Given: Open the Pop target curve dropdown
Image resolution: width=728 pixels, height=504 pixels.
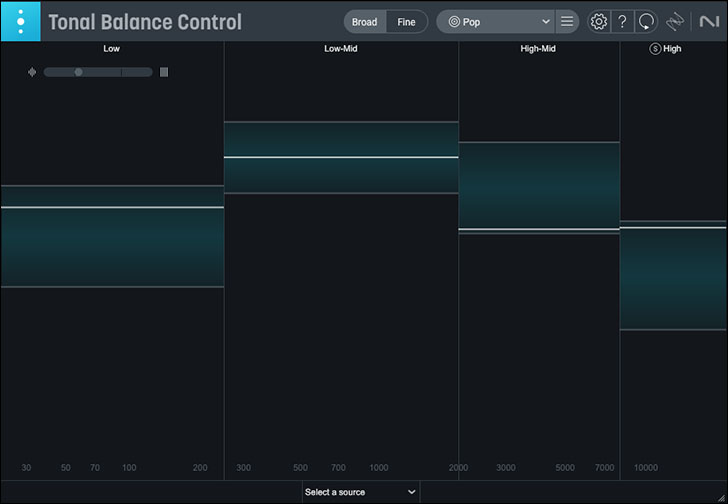Looking at the screenshot, I should 495,22.
